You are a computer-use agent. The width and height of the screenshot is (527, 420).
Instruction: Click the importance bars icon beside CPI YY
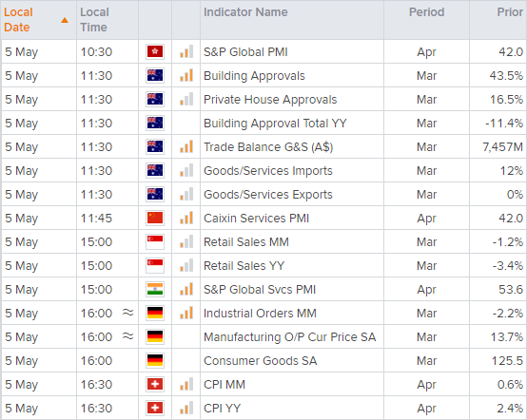186,408
